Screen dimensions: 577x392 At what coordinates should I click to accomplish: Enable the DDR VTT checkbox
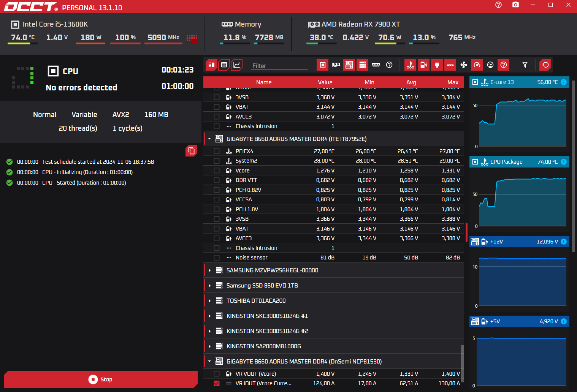tap(217, 180)
